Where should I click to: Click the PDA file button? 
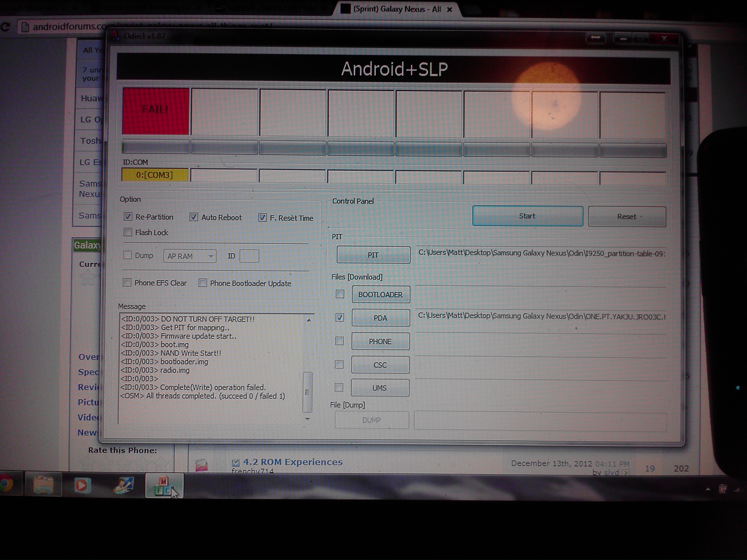381,318
